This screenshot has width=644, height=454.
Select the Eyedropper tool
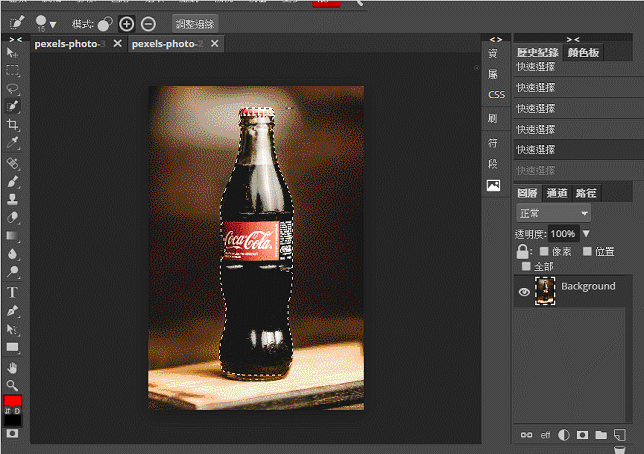pyautogui.click(x=12, y=142)
